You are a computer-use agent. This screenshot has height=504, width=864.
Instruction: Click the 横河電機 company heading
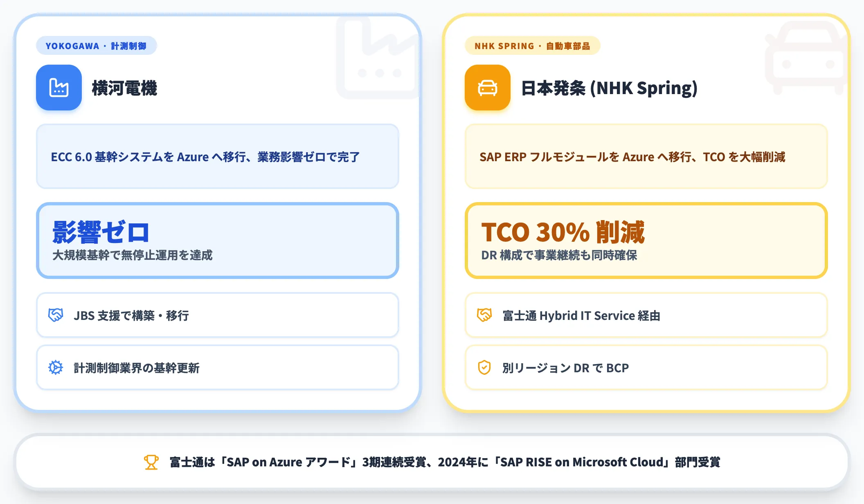point(124,88)
